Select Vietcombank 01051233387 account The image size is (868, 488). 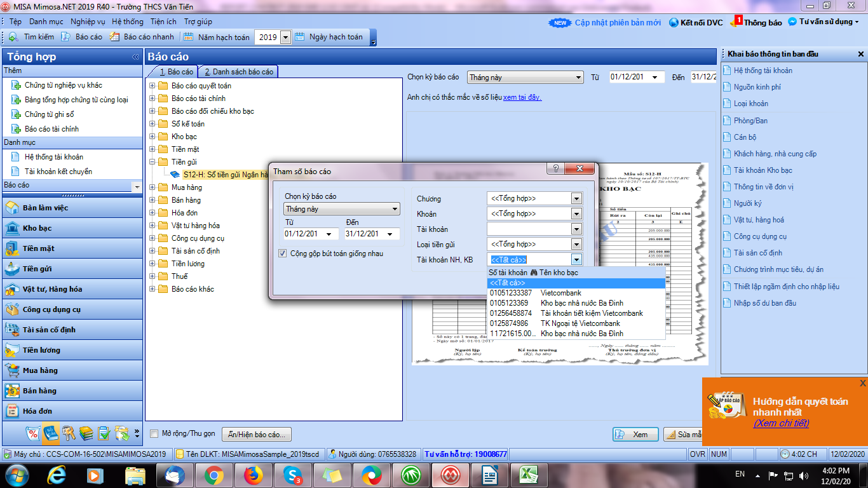576,293
